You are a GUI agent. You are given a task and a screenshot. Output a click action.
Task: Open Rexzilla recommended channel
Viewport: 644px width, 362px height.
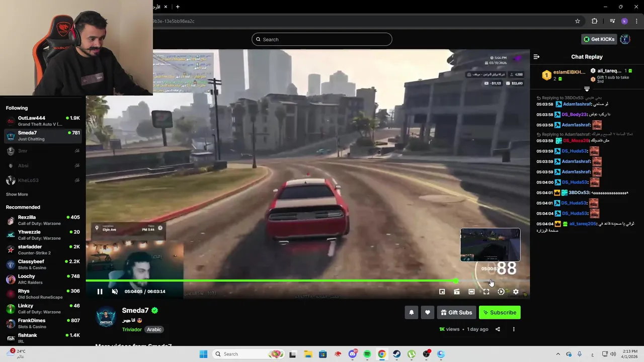click(43, 220)
